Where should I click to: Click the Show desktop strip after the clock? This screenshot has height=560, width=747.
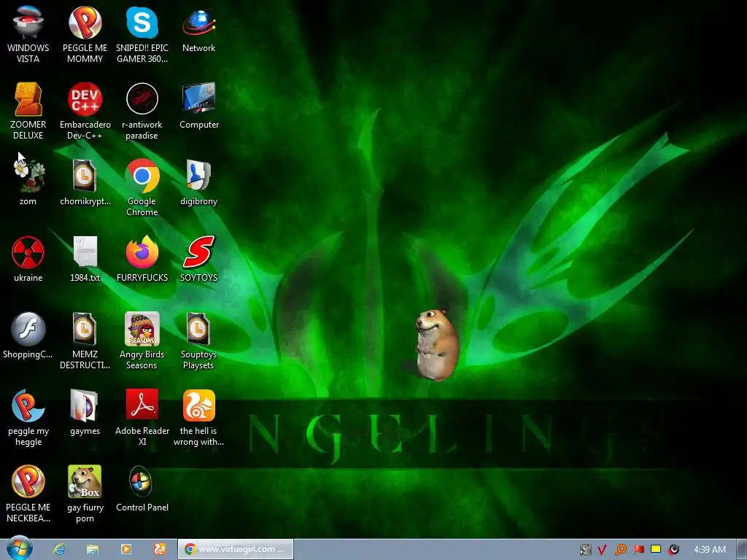[742, 550]
